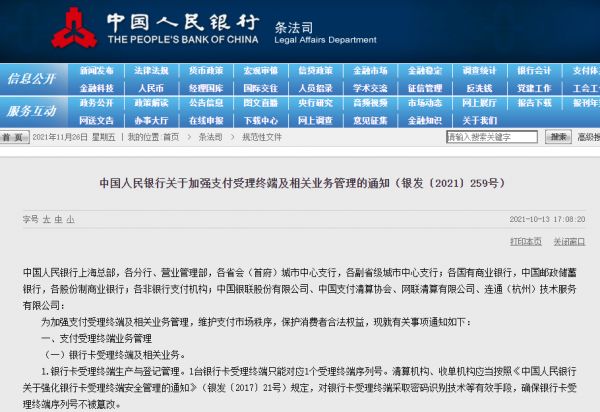Click the 关闭窗口 close window link
The image size is (600, 412).
coord(568,241)
